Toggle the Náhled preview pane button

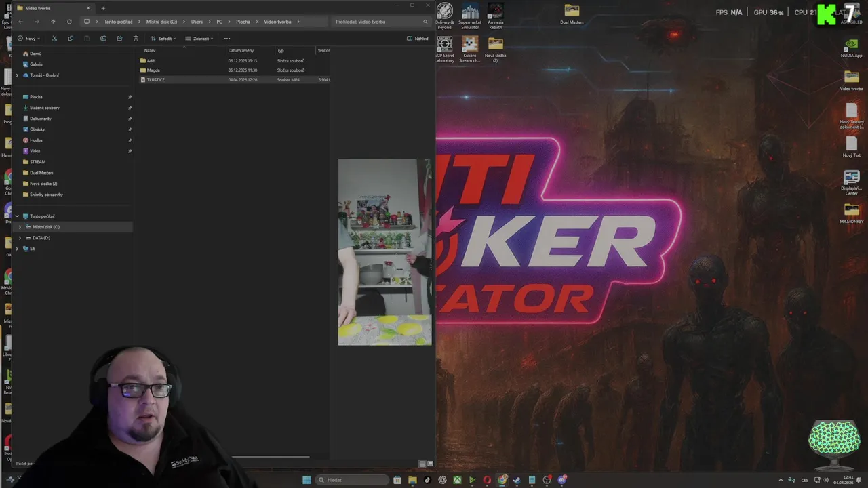coord(417,39)
